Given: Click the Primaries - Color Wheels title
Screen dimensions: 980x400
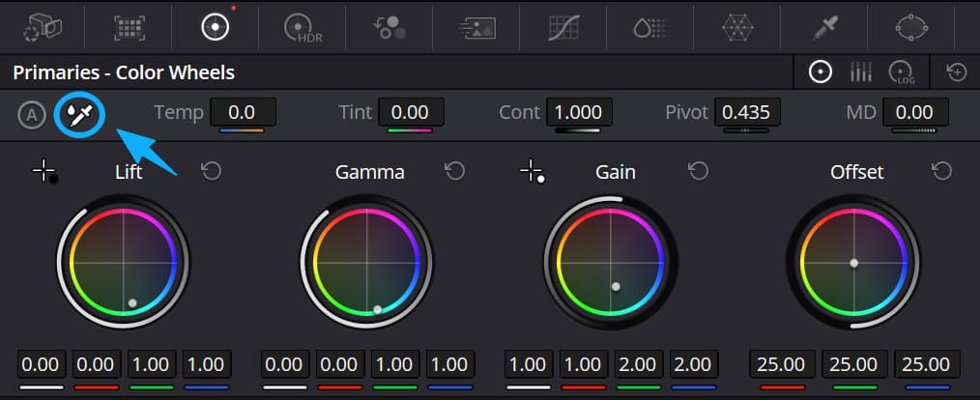Looking at the screenshot, I should pyautogui.click(x=124, y=72).
